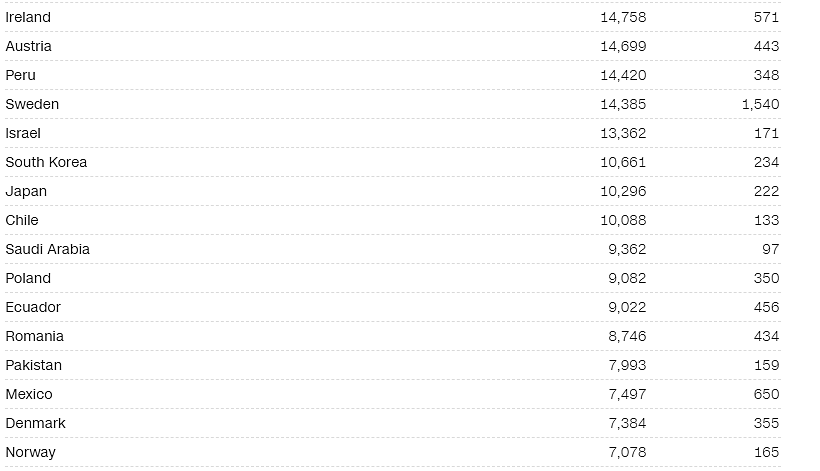Click the Saudi Arabia country name

tap(48, 249)
